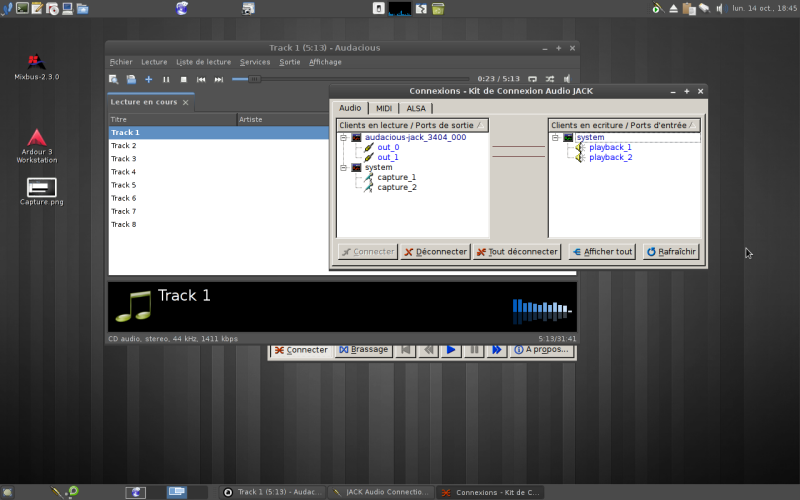Sort by Clients en ecriture header

coord(624,126)
